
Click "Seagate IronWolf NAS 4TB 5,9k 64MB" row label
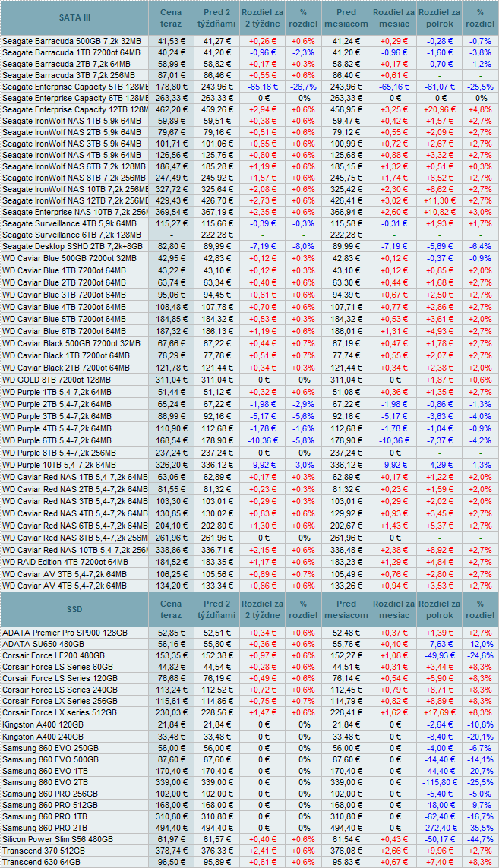pyautogui.click(x=71, y=155)
